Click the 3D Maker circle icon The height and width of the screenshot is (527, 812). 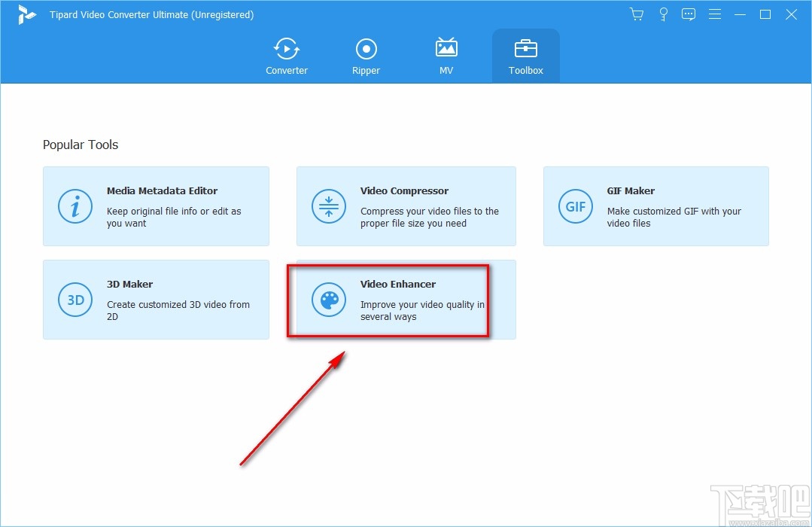75,300
